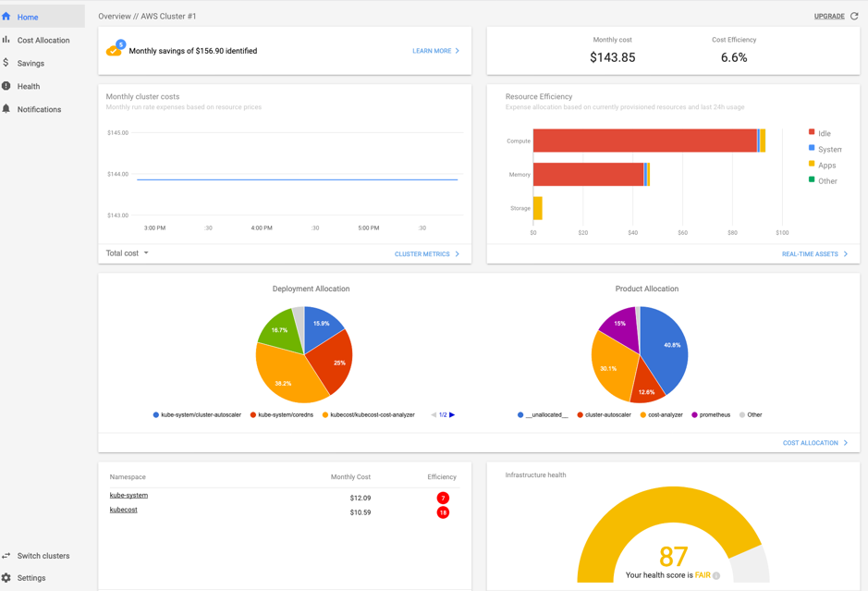Click the Notifications bell icon
This screenshot has height=591, width=868.
pos(6,108)
